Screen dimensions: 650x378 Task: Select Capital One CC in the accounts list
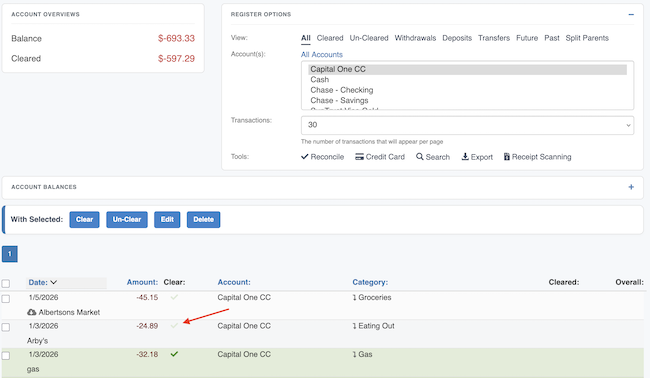(467, 69)
